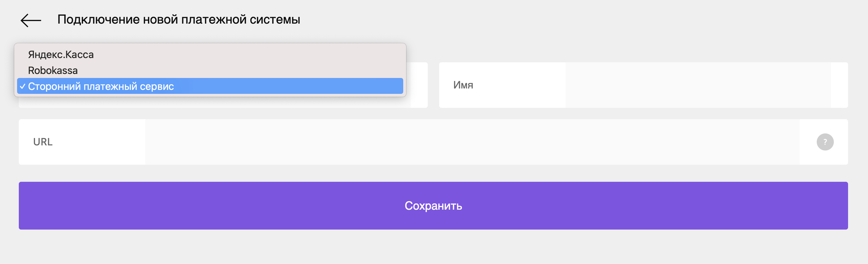This screenshot has width=868, height=264.
Task: Click the Яндекс.Касса text entry
Action: click(61, 55)
